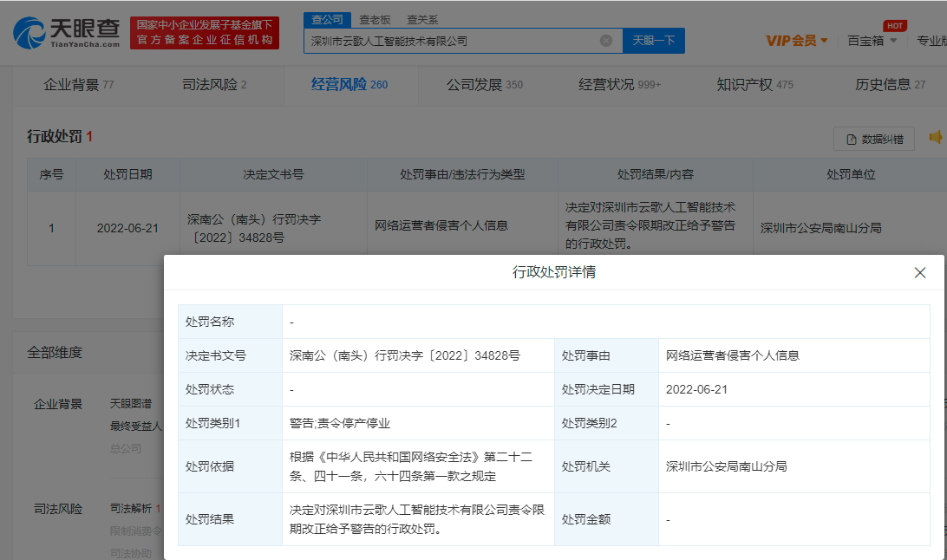The height and width of the screenshot is (560, 947).
Task: Click the 限制消费令 item in sidebar
Action: [x=136, y=531]
